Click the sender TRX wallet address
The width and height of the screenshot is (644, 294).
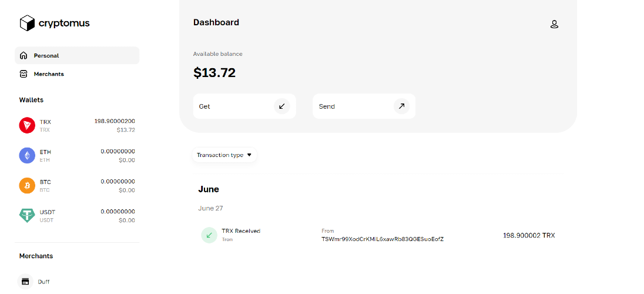pos(382,239)
